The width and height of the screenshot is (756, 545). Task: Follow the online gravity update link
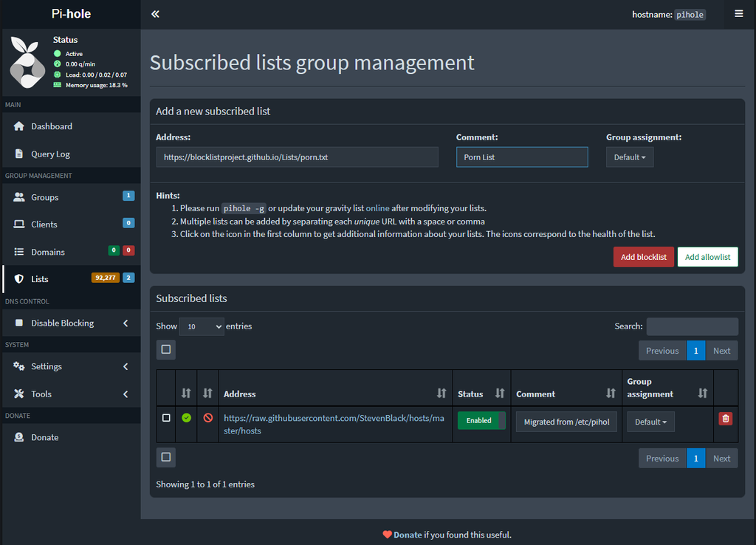click(x=377, y=208)
